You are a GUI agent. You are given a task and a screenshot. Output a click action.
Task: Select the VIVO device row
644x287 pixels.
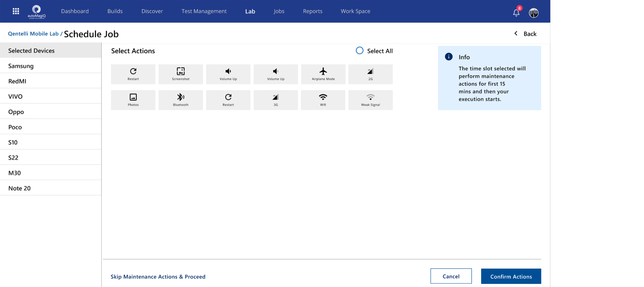click(51, 96)
